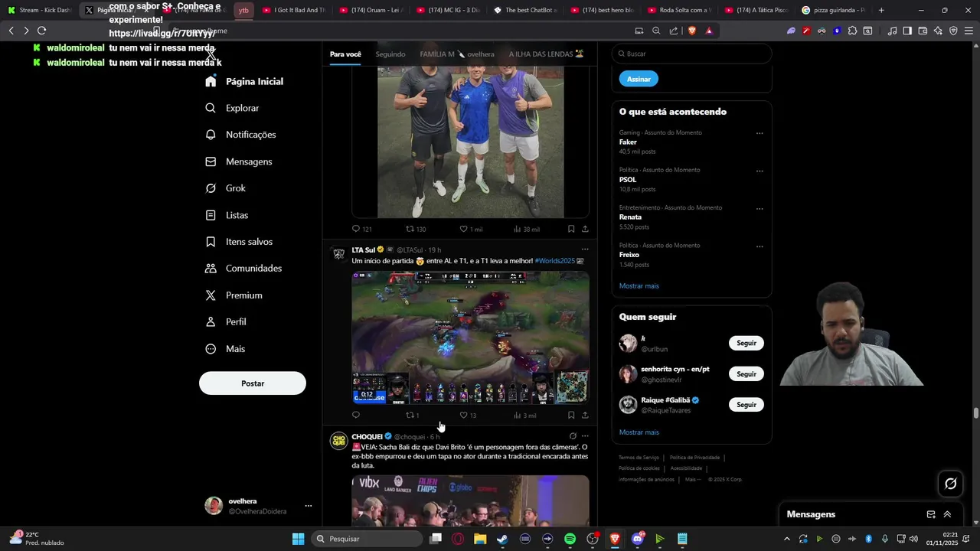This screenshot has height=551, width=980.
Task: Like the LTA Sul post
Action: [467, 415]
